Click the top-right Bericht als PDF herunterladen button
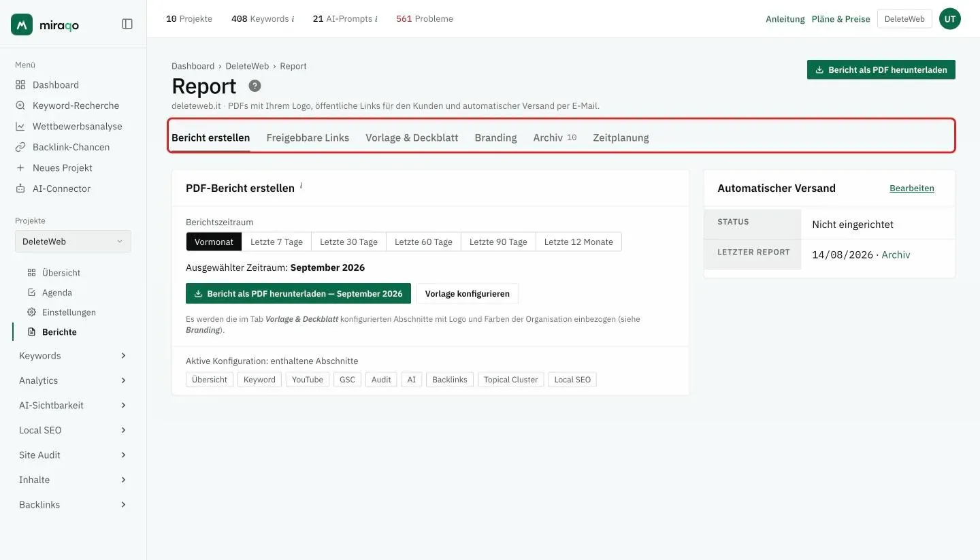Viewport: 980px width, 560px height. pyautogui.click(x=881, y=69)
